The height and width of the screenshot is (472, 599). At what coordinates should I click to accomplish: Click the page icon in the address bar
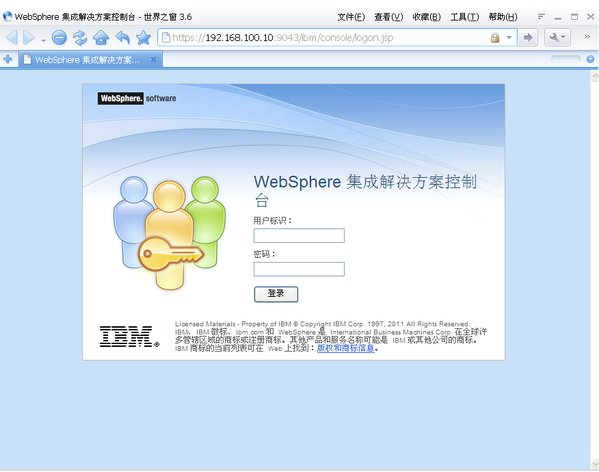tap(166, 37)
